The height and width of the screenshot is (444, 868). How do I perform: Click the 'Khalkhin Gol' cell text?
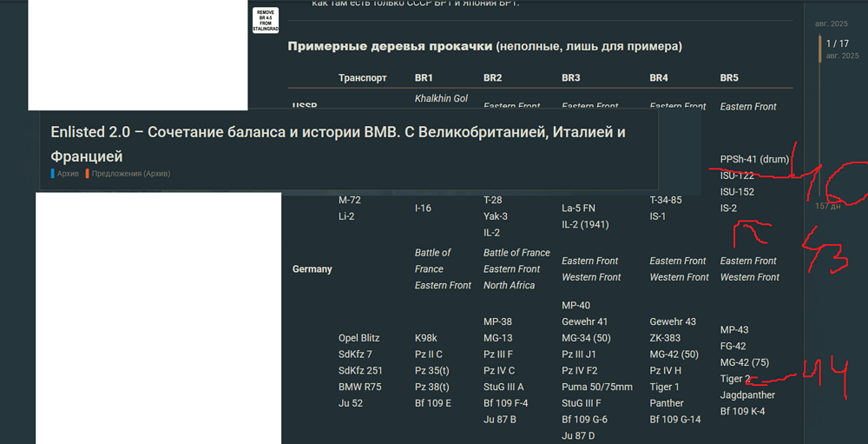tap(441, 99)
